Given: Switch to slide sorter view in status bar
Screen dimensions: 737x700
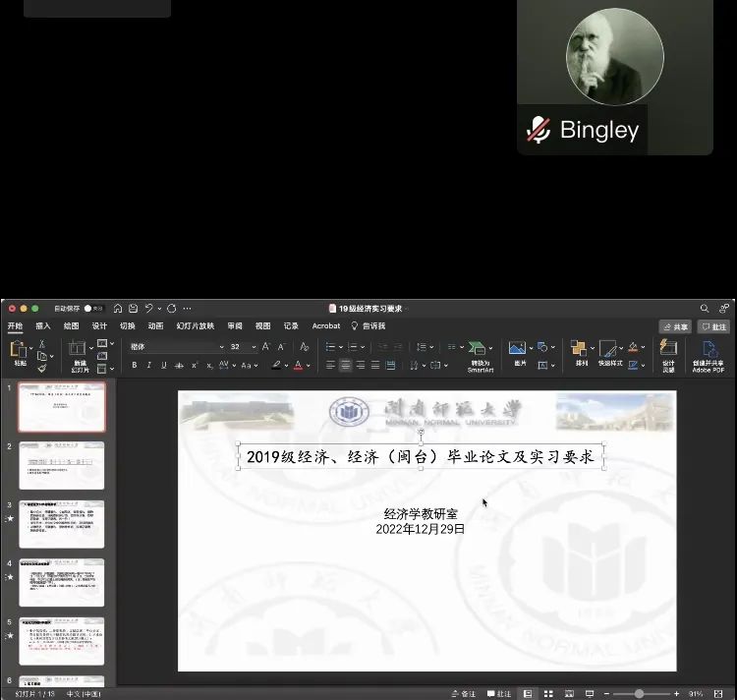Looking at the screenshot, I should (x=548, y=693).
